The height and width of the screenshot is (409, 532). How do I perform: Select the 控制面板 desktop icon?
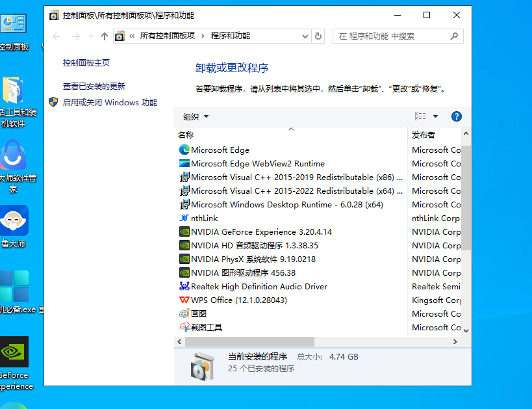[14, 33]
